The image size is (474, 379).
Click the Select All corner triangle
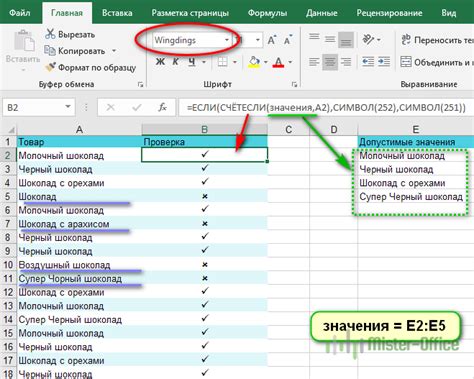(10, 129)
